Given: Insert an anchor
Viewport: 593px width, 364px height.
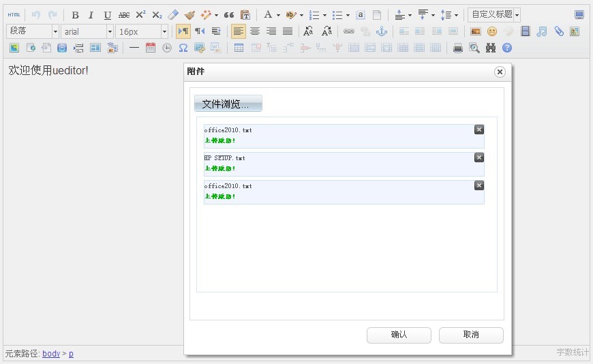Looking at the screenshot, I should click(x=382, y=31).
